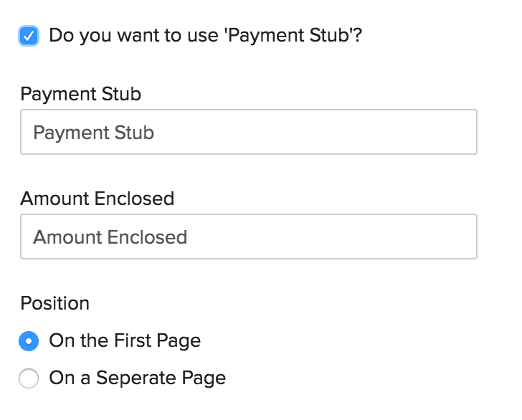Viewport: 522px width, 420px height.
Task: Focus the Payment Stub text input
Action: point(248,132)
